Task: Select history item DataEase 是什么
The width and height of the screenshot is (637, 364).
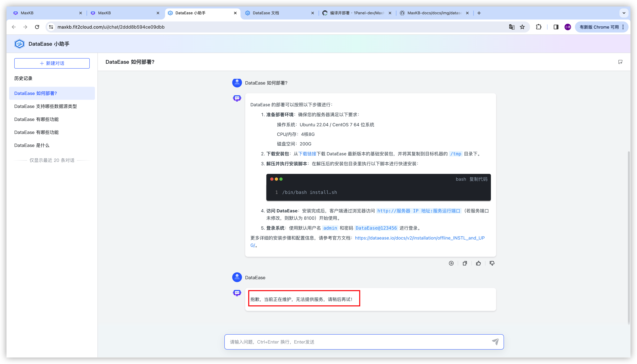Action: (x=32, y=145)
